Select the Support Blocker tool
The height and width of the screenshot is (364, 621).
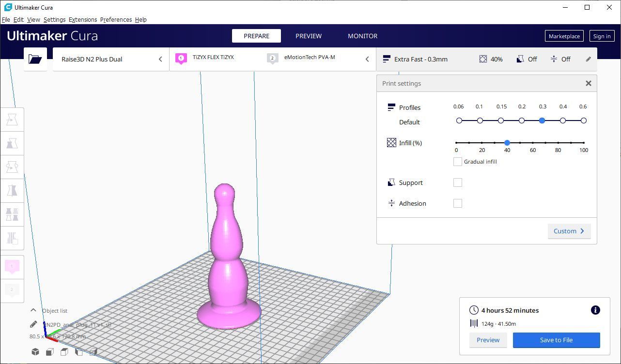[12, 238]
